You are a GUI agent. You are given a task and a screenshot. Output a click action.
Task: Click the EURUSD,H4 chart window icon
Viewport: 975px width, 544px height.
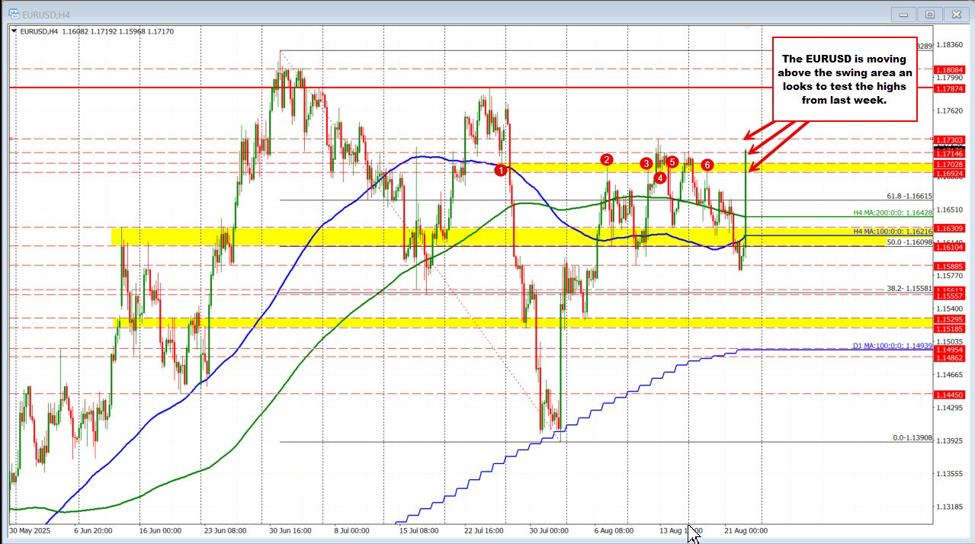(10, 14)
